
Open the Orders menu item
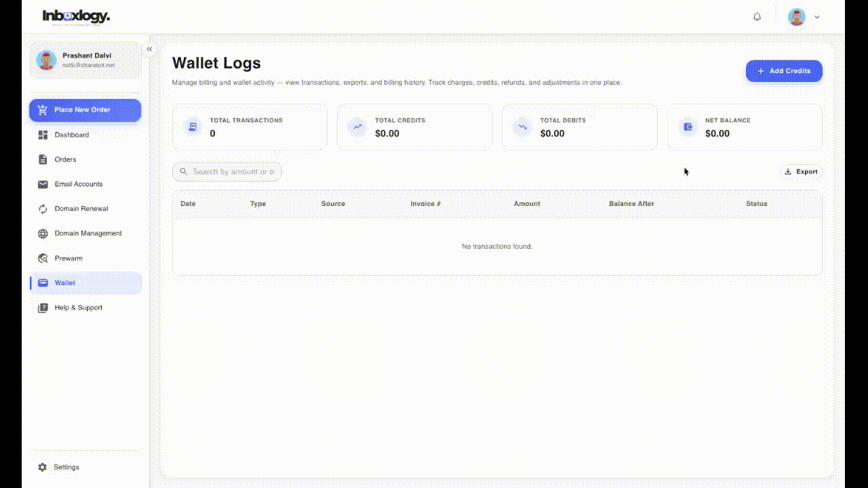85,159
